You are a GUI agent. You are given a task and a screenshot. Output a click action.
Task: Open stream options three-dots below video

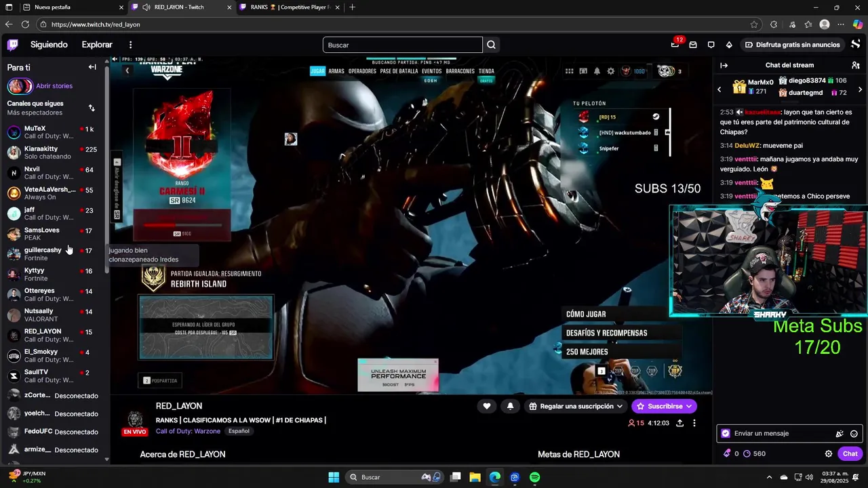pos(694,423)
